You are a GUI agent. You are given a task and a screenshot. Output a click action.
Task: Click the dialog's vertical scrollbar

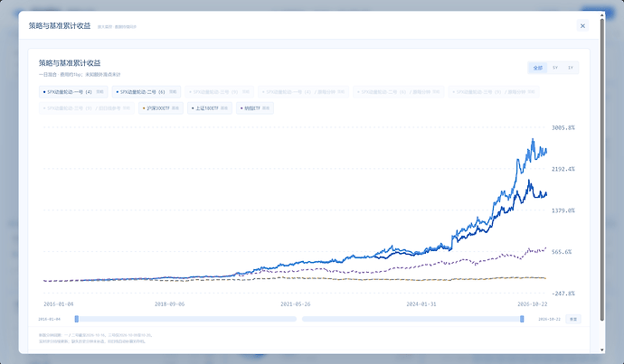tap(602, 169)
